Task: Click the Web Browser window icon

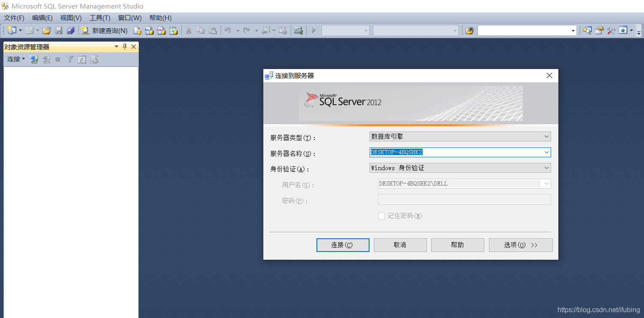Action: [623, 30]
